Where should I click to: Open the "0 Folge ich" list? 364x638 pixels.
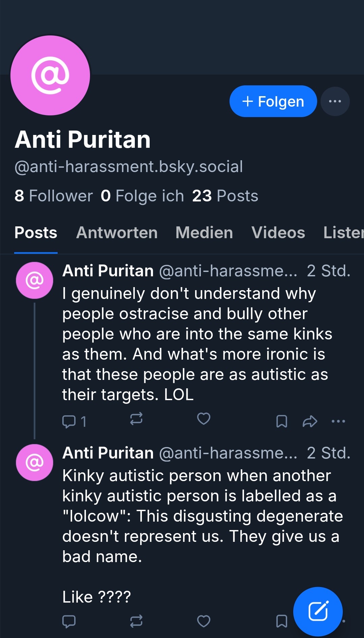pyautogui.click(x=142, y=196)
